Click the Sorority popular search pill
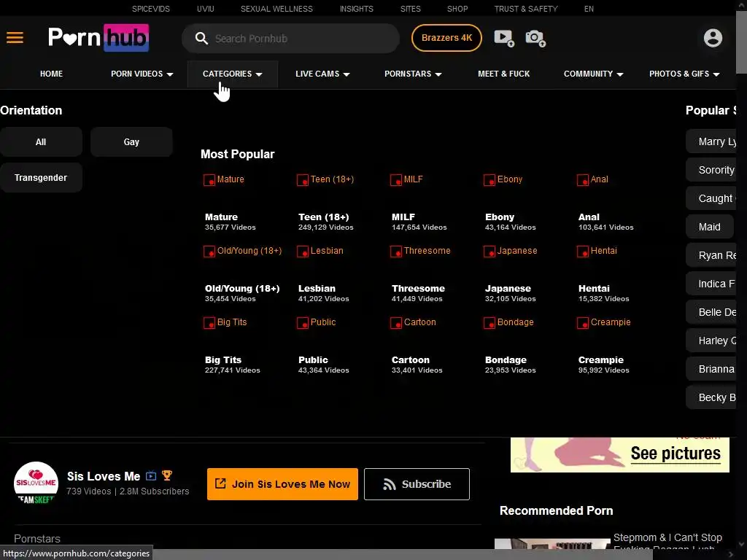 712,170
